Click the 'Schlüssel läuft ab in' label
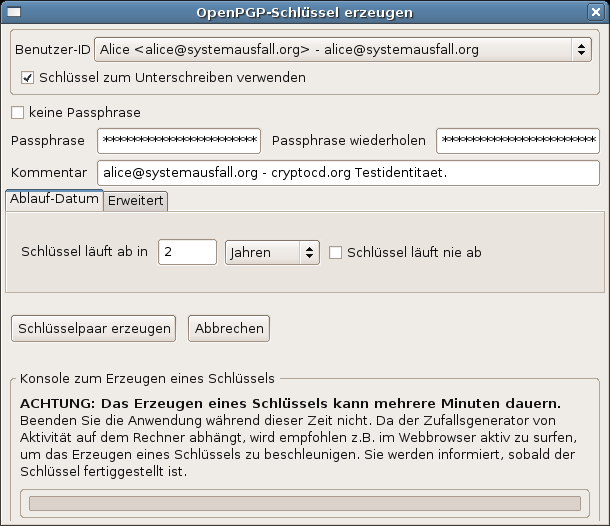The height and width of the screenshot is (526, 610). tap(84, 252)
